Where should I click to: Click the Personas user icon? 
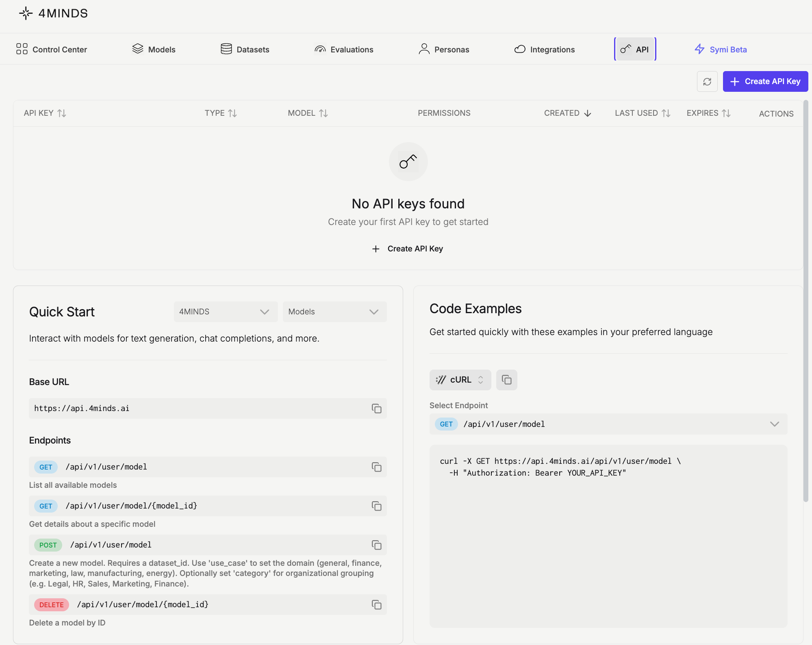pos(424,49)
